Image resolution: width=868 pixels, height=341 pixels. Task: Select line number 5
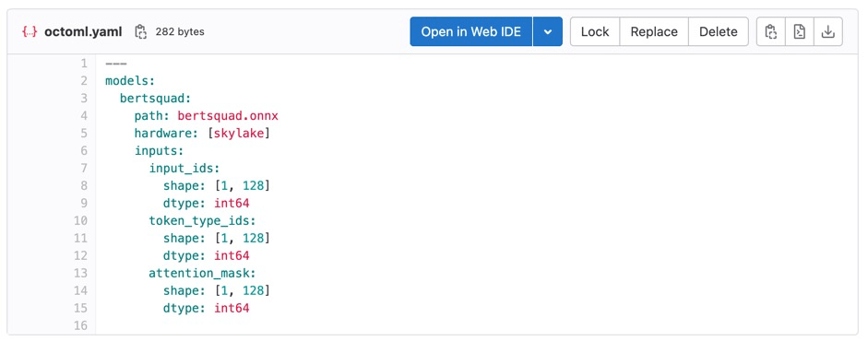[x=84, y=134]
